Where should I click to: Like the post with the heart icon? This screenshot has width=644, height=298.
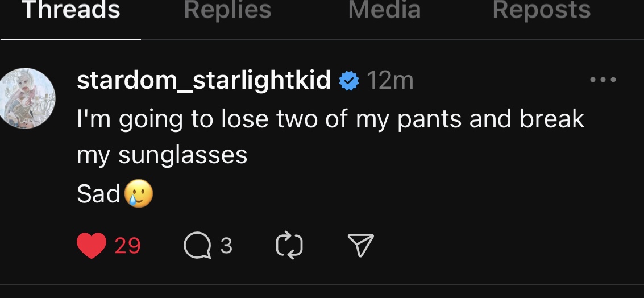coord(91,245)
